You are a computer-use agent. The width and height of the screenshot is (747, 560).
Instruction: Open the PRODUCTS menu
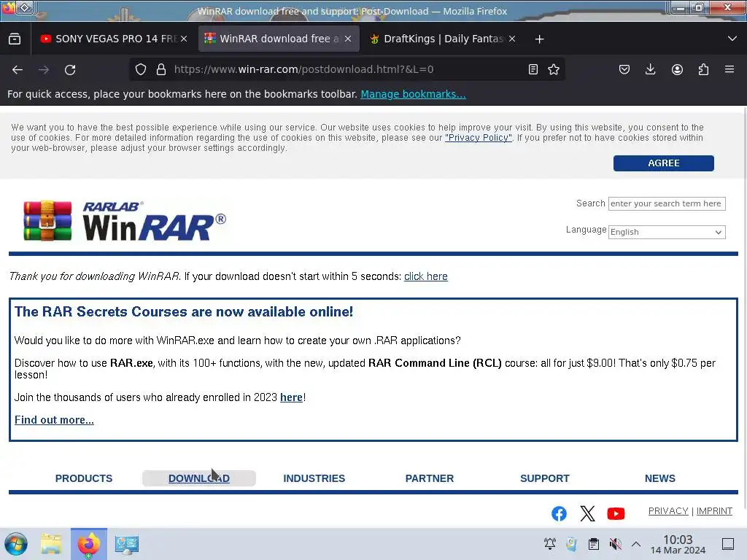(84, 478)
